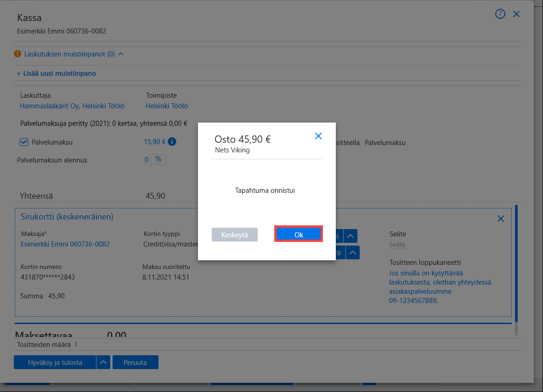Click Hyväksy ja tulosta button

click(55, 362)
